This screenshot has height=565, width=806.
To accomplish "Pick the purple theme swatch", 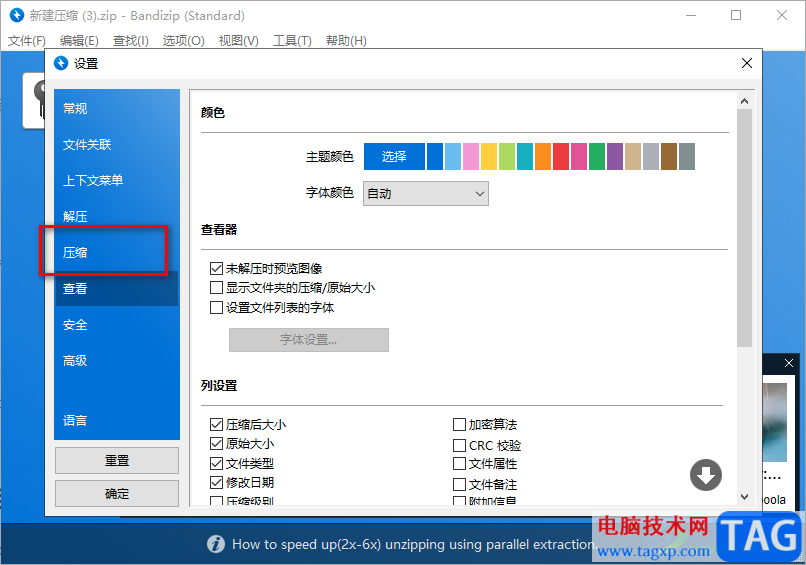I will [615, 156].
